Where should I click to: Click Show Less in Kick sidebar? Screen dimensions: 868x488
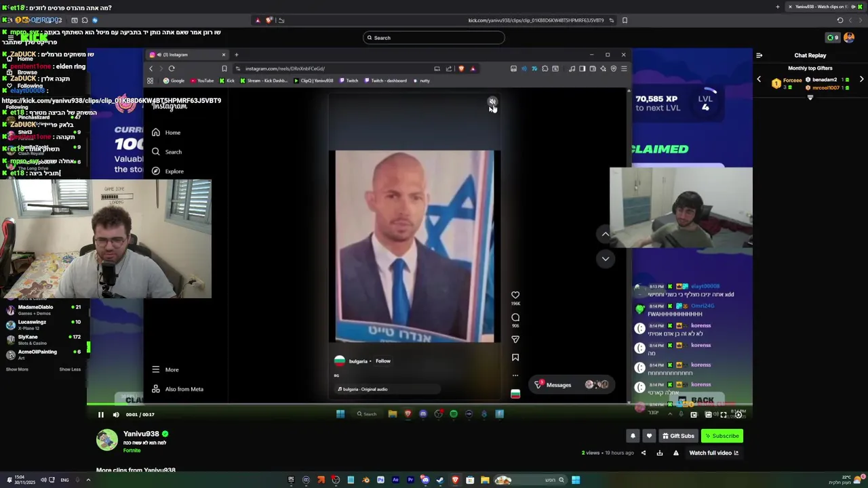coord(70,369)
